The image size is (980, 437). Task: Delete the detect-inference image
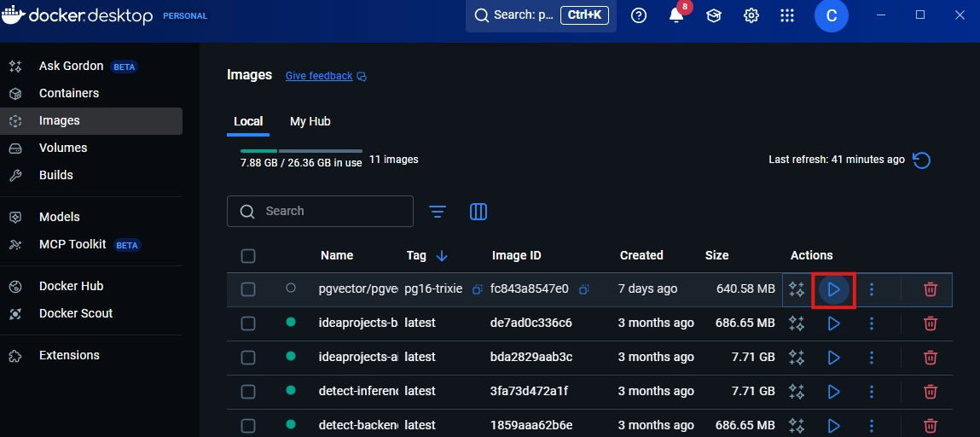(x=930, y=391)
